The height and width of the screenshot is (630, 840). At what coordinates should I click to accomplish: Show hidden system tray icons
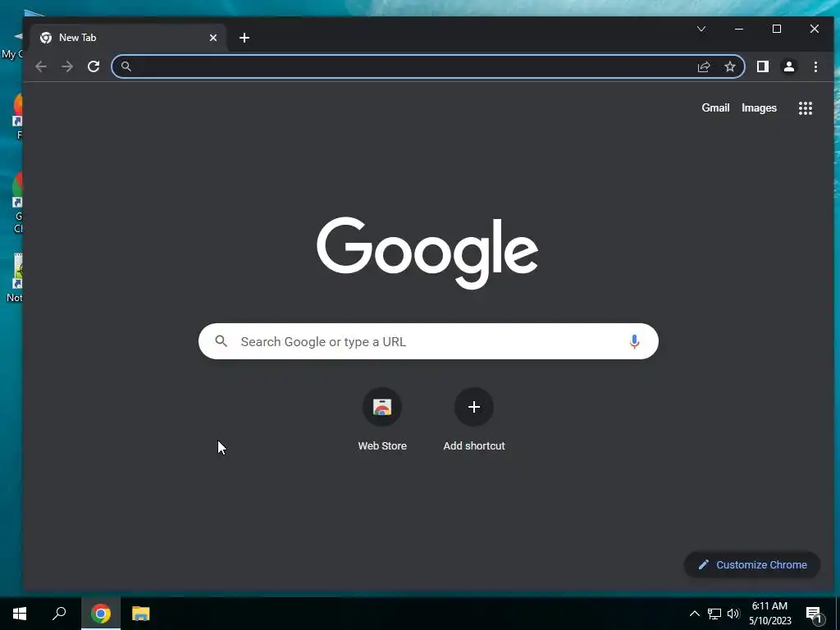[x=694, y=614]
